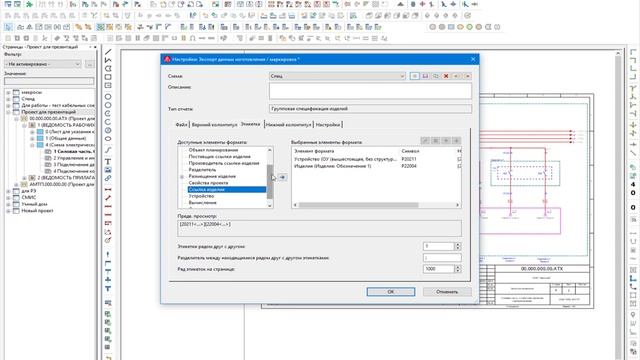Select 'Устройство' in available elements list

click(x=201, y=196)
